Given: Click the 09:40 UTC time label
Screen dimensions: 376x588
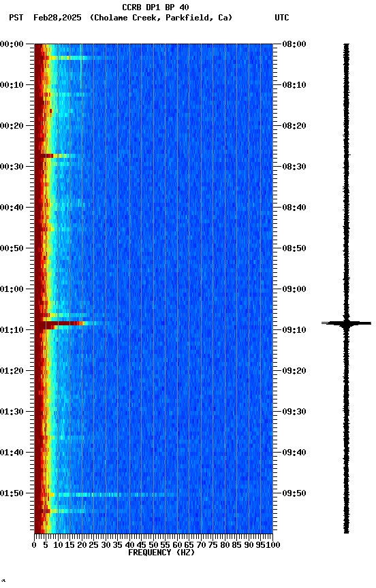Looking at the screenshot, I should click(x=294, y=453).
